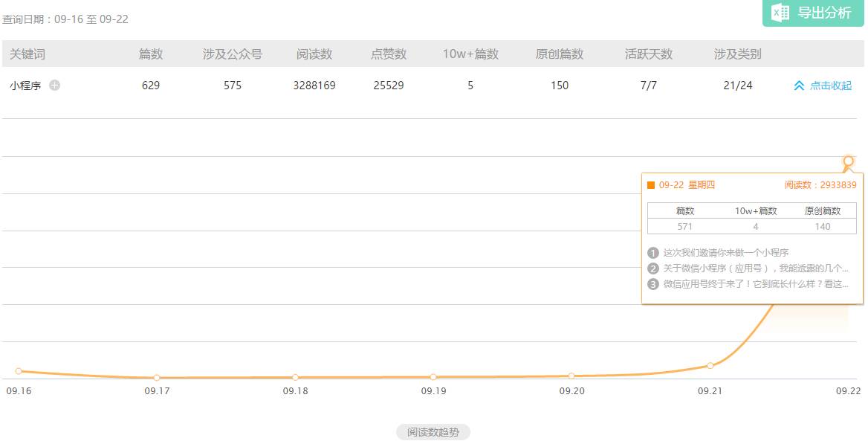Select the 09.16 data point on chart
The height and width of the screenshot is (444, 868).
coord(19,370)
